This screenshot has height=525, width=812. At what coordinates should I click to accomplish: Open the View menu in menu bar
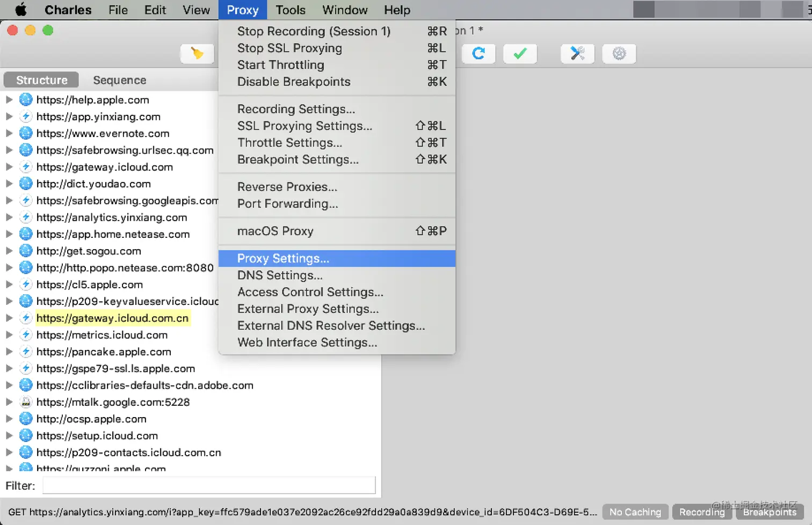pyautogui.click(x=196, y=10)
